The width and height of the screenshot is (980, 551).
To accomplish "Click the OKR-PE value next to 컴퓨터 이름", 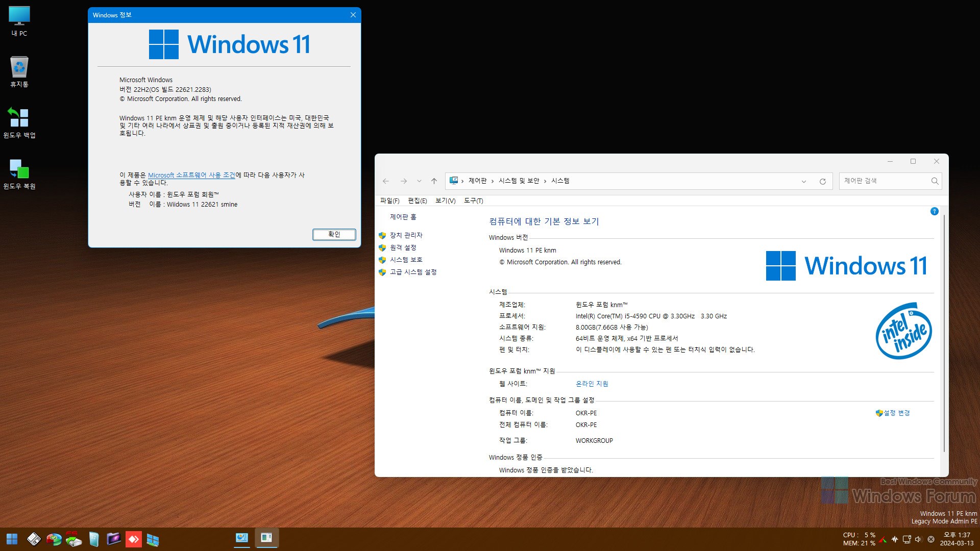I will point(586,413).
